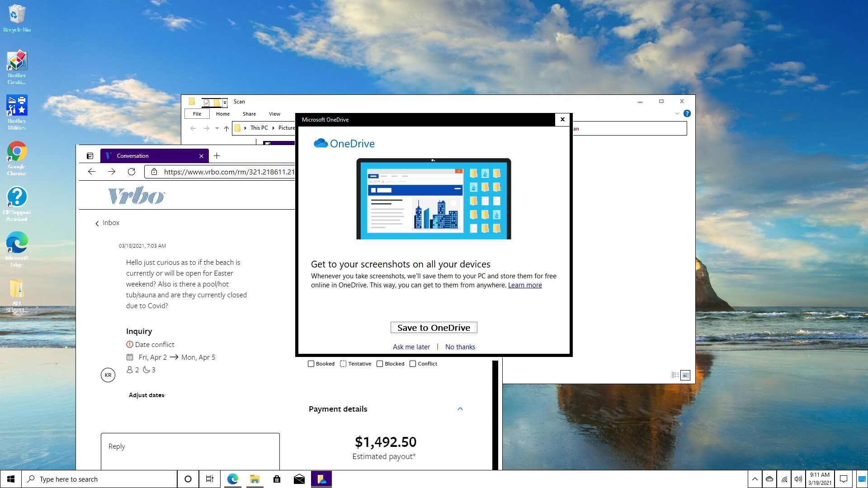This screenshot has height=488, width=868.
Task: Launch Microsoft Edge desktop shortcut
Action: pos(17,249)
